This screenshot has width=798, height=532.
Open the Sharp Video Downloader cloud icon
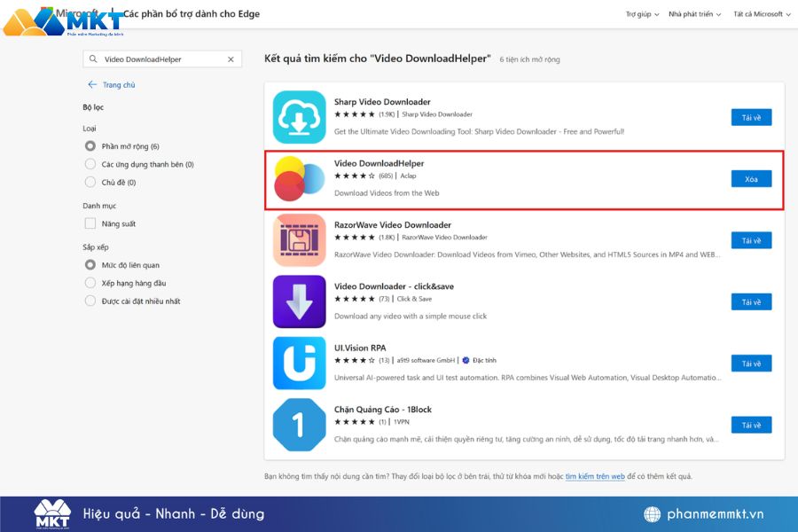click(x=300, y=117)
